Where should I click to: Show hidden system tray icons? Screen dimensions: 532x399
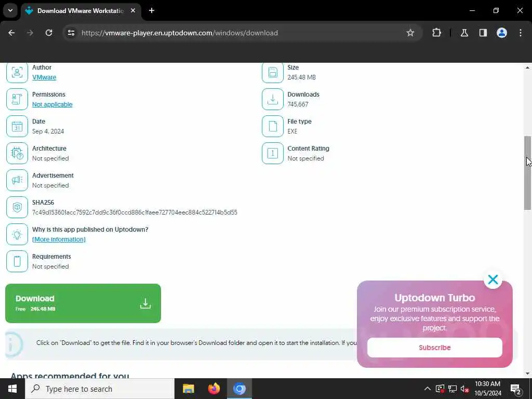tap(427, 389)
